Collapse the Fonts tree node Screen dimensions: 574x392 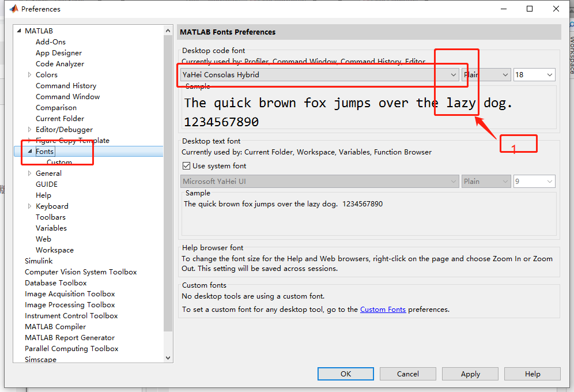coord(30,151)
